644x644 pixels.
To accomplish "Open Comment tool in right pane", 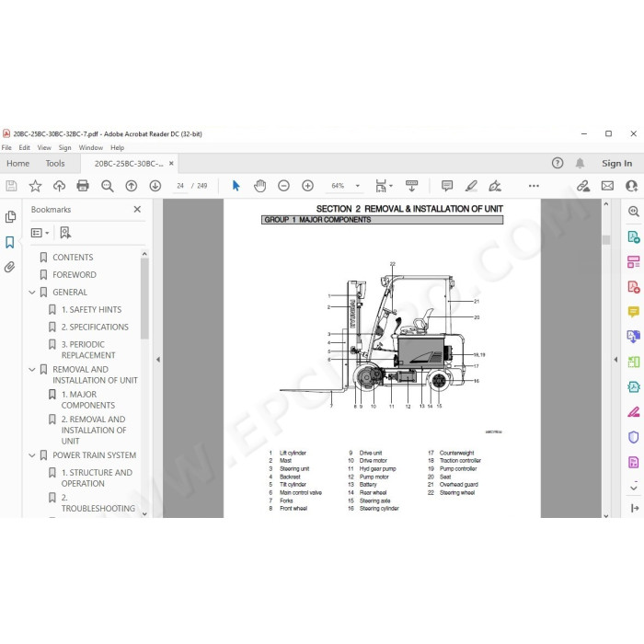I will 634,312.
